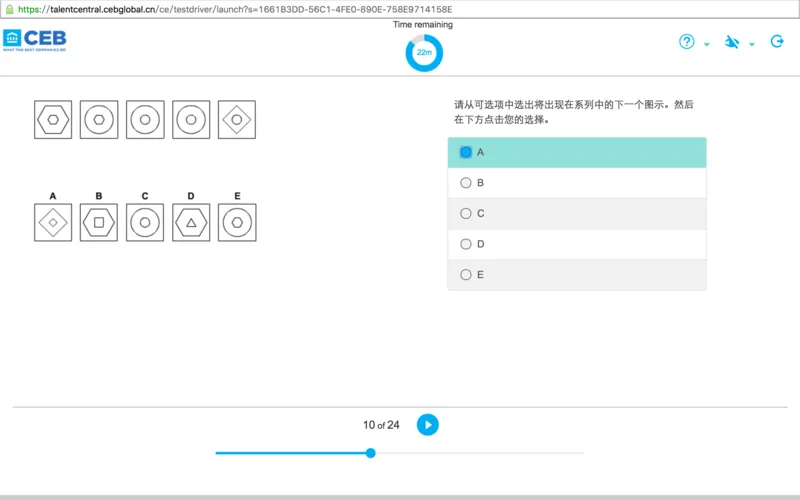
Task: Click second series figure, the circle containing a hexagon
Action: click(x=99, y=119)
